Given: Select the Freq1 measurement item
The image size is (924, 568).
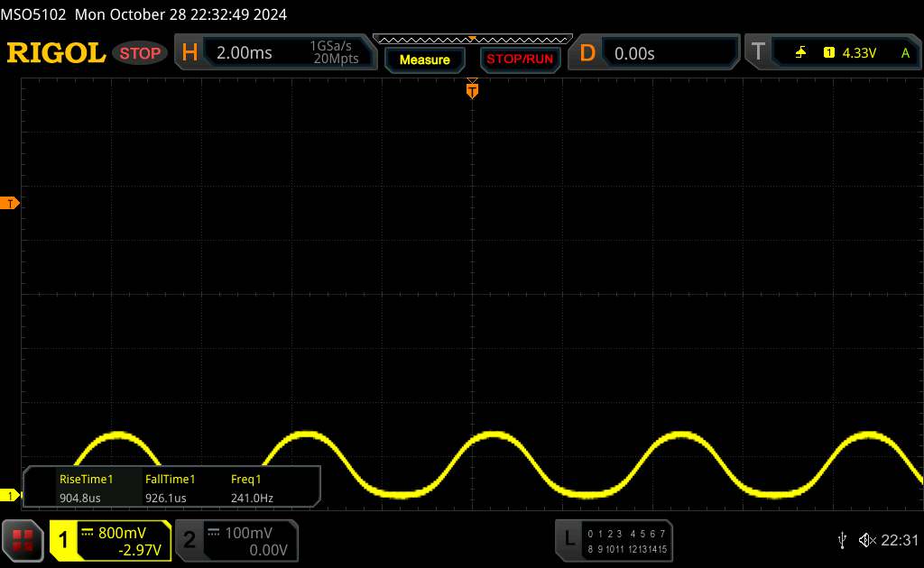Looking at the screenshot, I should (x=252, y=488).
